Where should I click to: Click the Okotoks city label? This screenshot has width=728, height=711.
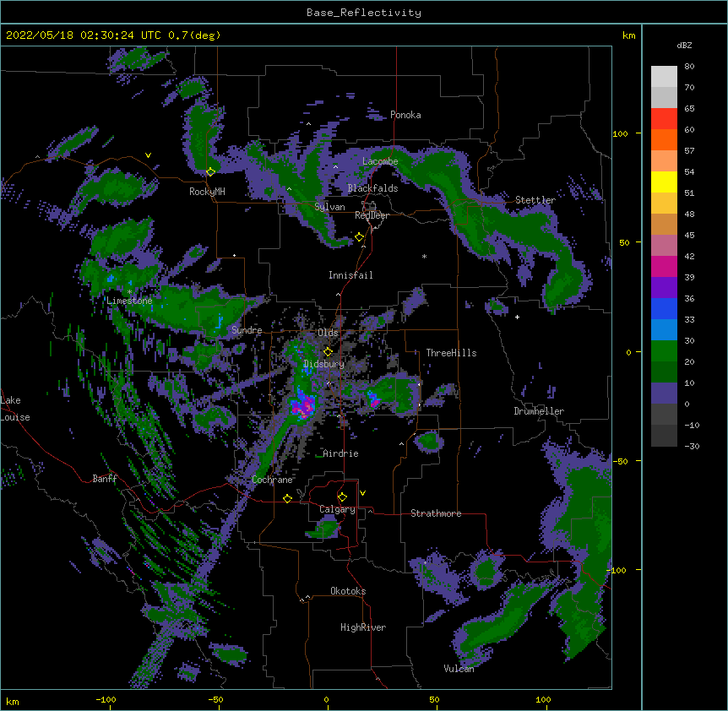[348, 591]
